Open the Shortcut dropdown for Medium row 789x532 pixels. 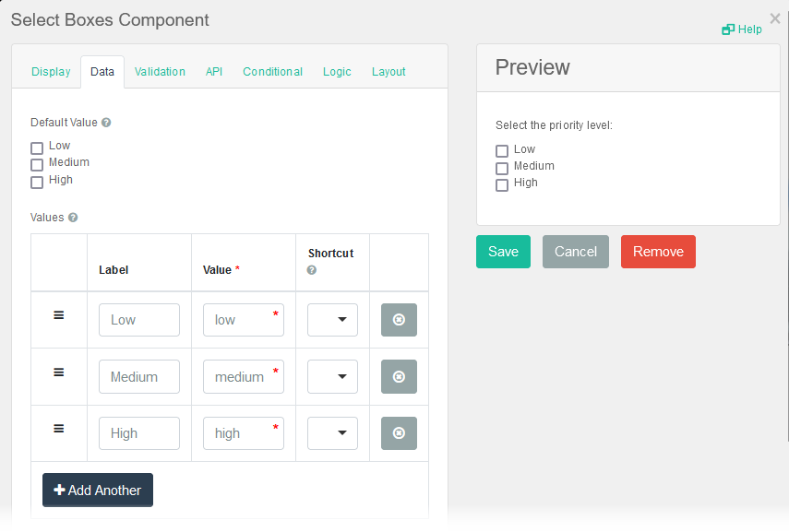[332, 377]
